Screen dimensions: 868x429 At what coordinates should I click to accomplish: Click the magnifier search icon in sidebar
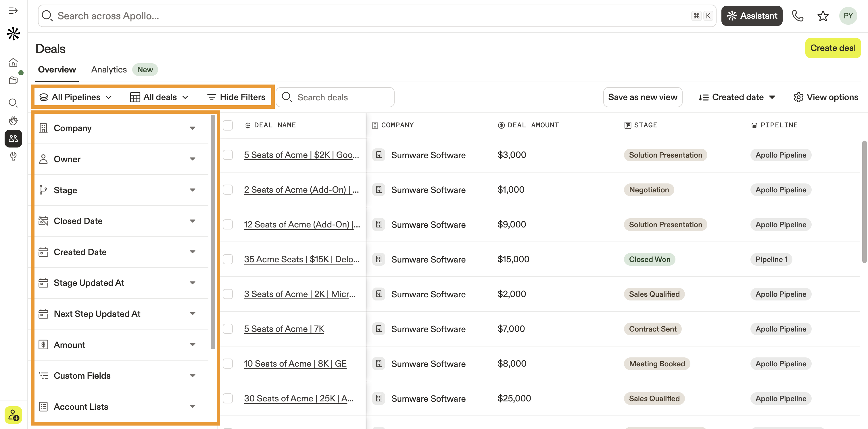point(13,103)
